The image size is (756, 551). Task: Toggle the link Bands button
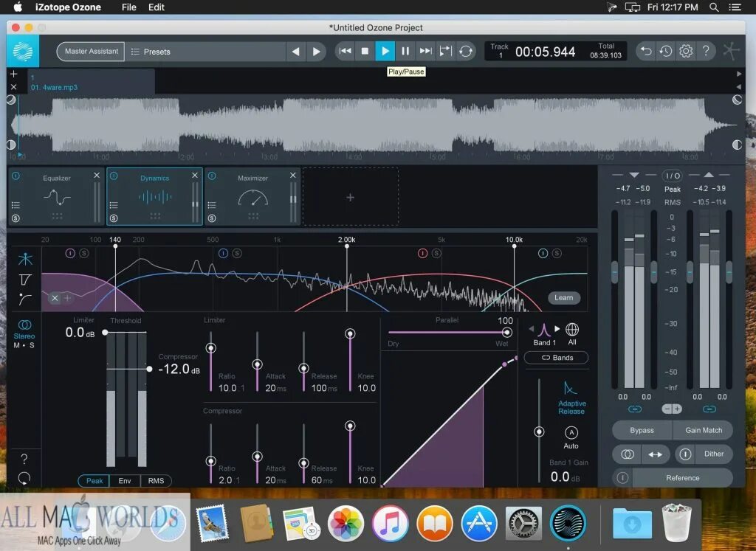(557, 358)
